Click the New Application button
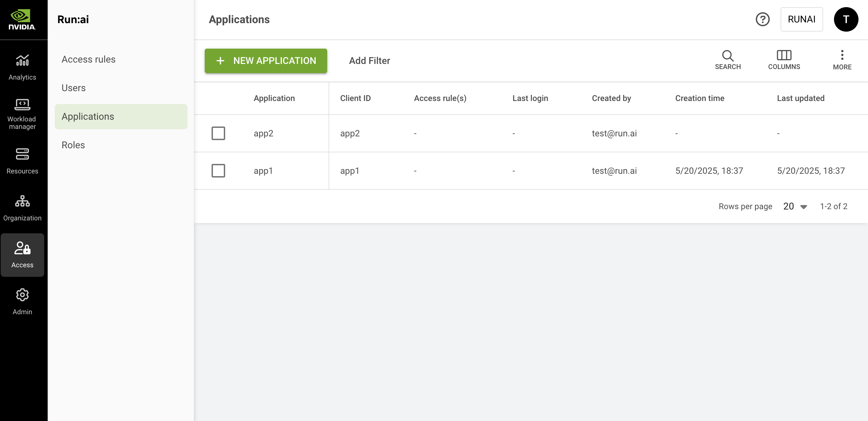The height and width of the screenshot is (421, 868). tap(266, 61)
